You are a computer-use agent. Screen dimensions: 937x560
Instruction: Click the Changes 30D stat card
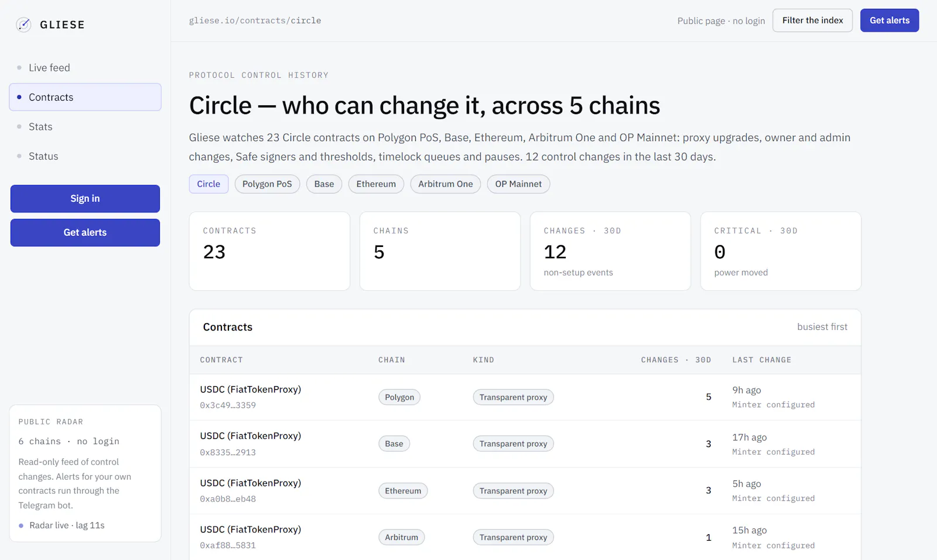(x=610, y=251)
